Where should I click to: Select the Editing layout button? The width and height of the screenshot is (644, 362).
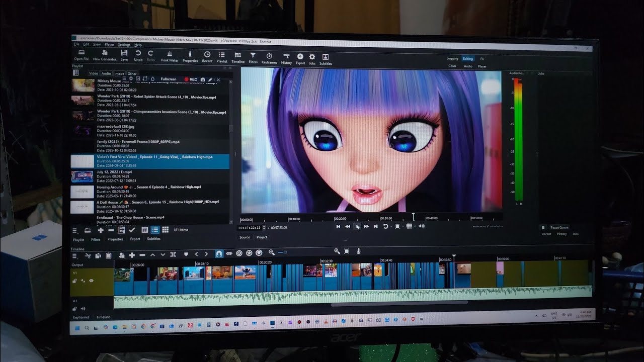pyautogui.click(x=468, y=59)
